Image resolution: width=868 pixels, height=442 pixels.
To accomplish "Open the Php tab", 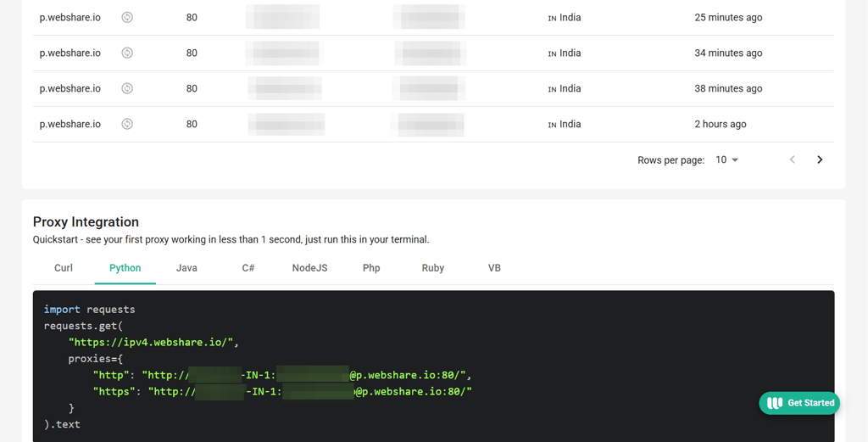I will tap(371, 268).
